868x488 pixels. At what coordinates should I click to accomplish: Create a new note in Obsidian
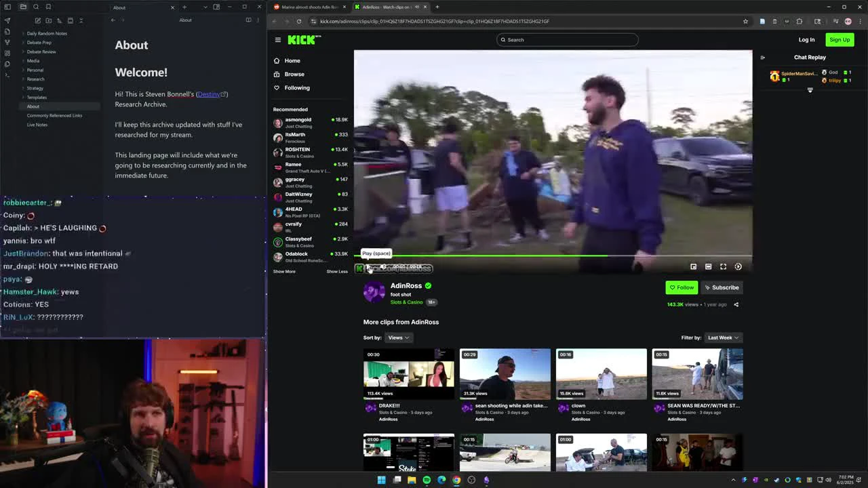tap(37, 20)
